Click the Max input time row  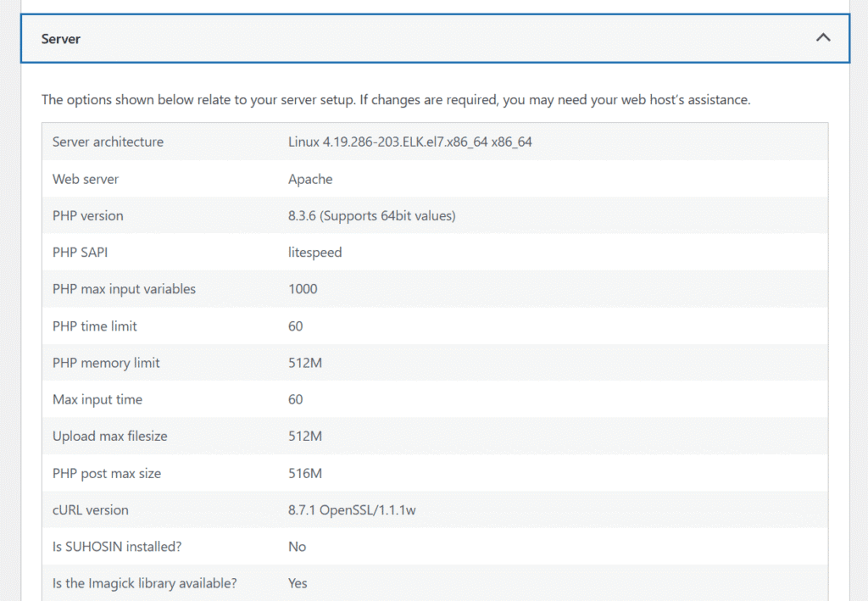pyautogui.click(x=339, y=398)
